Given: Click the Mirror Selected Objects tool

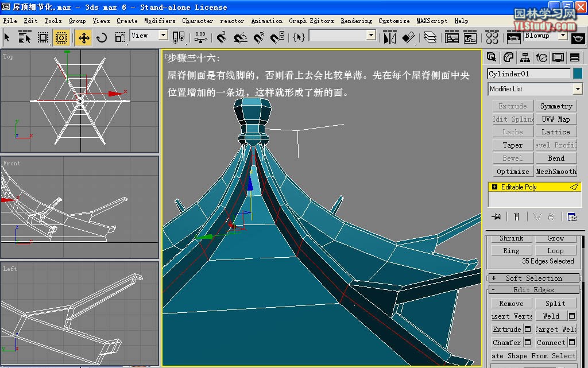Looking at the screenshot, I should point(390,37).
